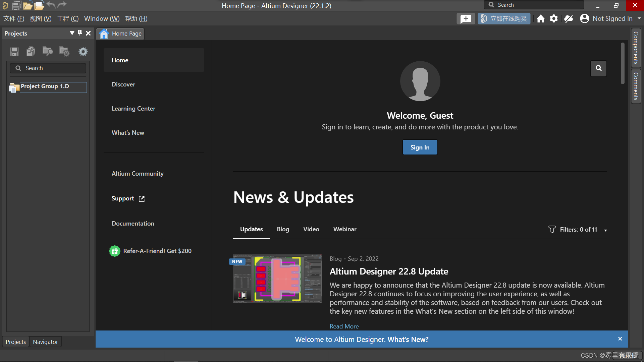Click the blue Sign In button
The height and width of the screenshot is (362, 644).
(420, 147)
